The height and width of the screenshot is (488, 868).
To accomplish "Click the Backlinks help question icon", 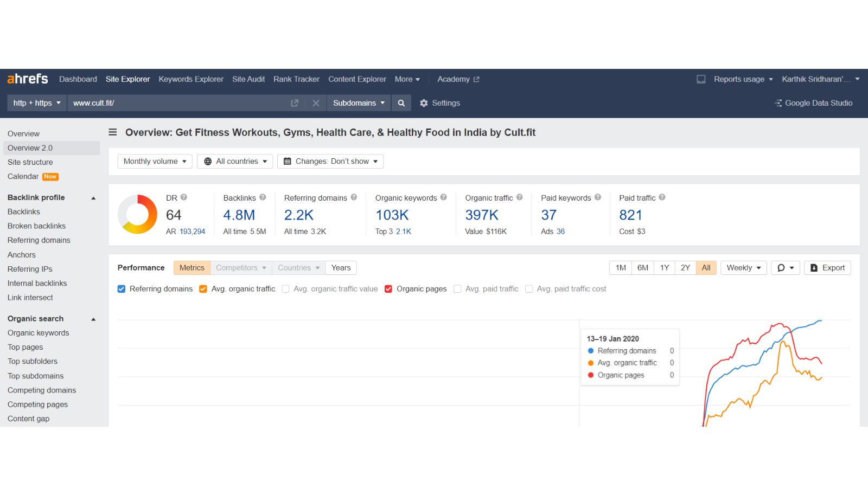I will click(263, 197).
